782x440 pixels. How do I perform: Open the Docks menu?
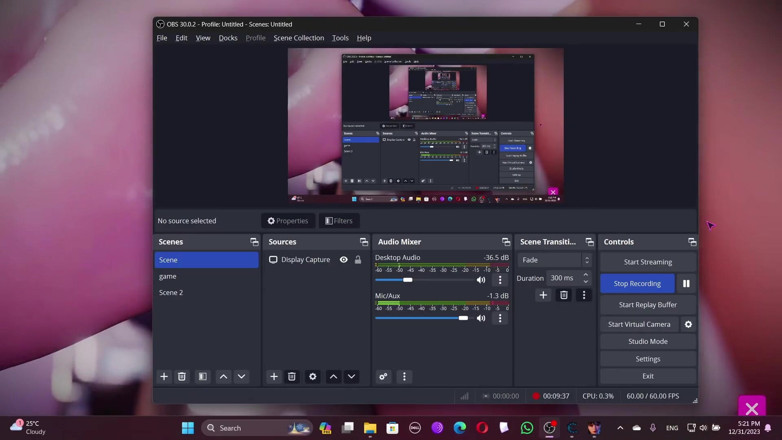pos(228,38)
